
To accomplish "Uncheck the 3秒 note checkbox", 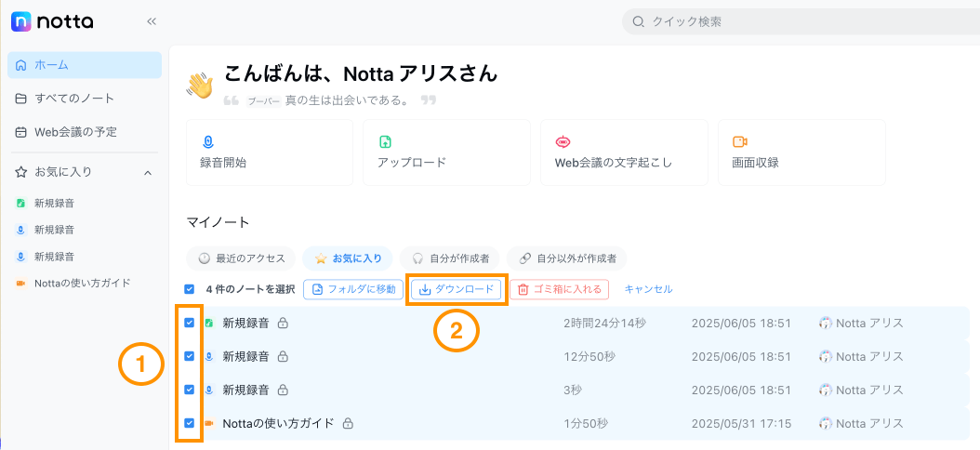I will (189, 390).
